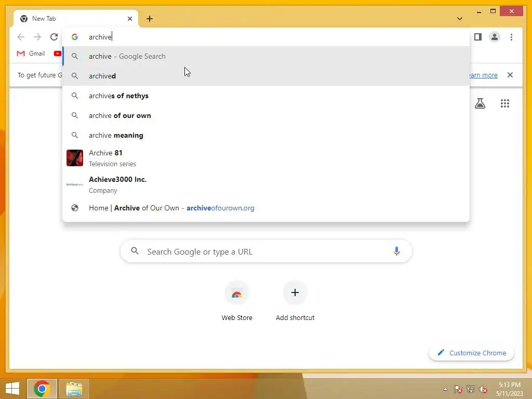532x399 pixels.
Task: Expand the tab search chevron
Action: tap(460, 19)
